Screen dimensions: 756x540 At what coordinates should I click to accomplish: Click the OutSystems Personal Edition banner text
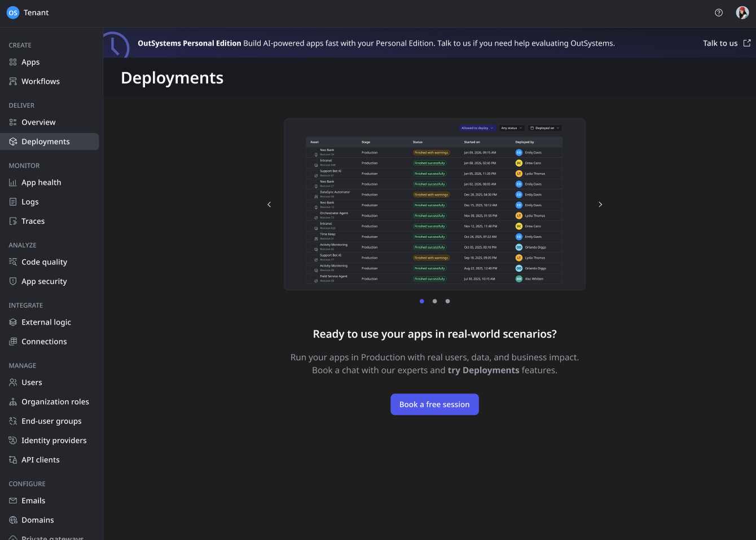(190, 43)
